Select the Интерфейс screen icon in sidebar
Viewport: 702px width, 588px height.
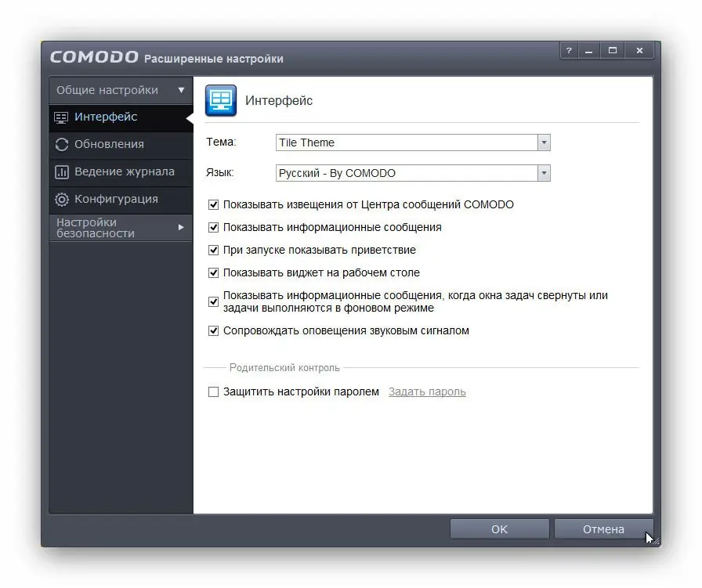pos(62,117)
